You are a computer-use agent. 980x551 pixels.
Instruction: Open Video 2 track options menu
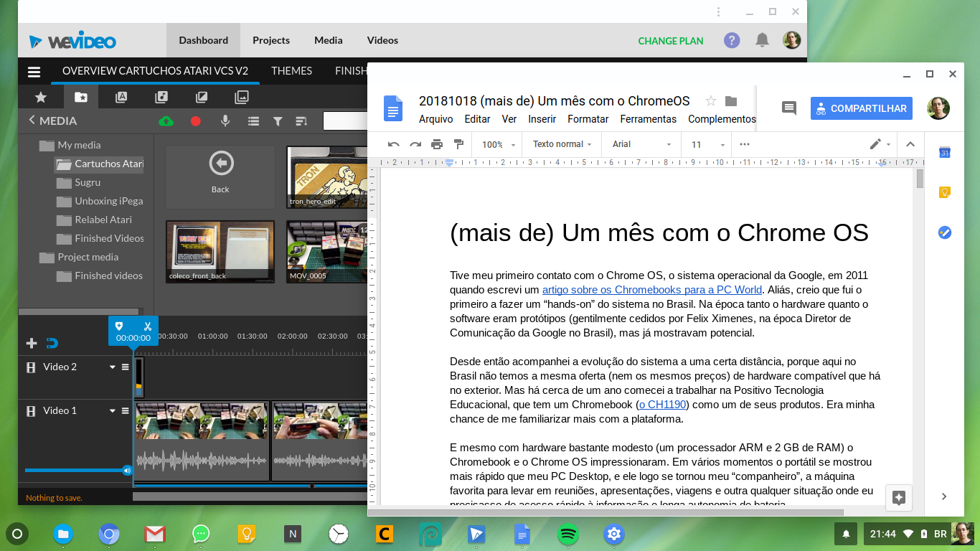click(126, 367)
